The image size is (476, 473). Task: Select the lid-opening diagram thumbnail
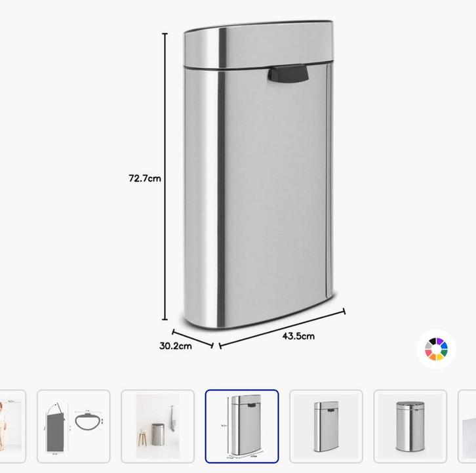tap(73, 426)
